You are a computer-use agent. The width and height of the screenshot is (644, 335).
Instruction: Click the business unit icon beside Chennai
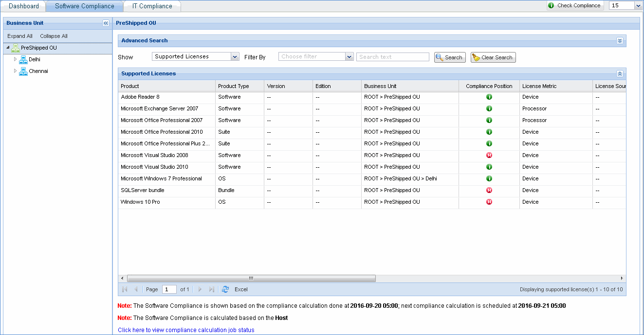23,71
